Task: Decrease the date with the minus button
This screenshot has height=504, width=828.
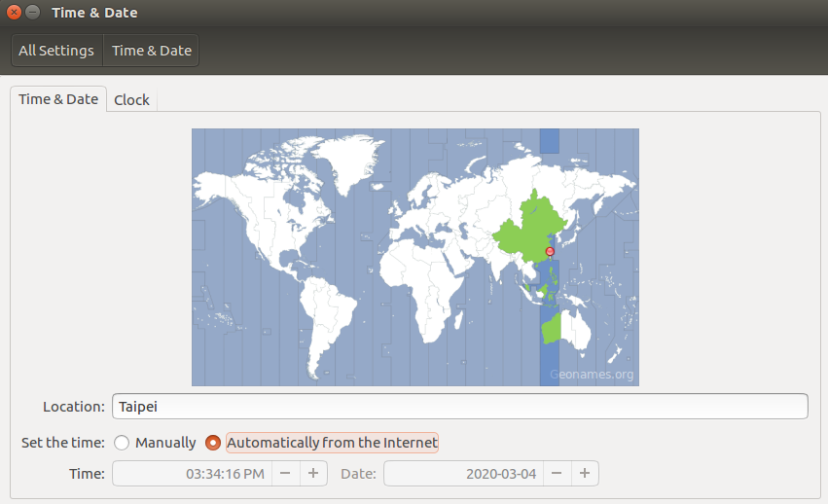Action: [x=557, y=474]
